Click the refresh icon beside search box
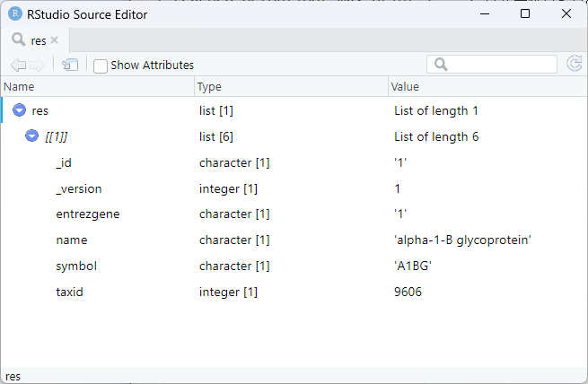The image size is (588, 384). click(x=575, y=64)
